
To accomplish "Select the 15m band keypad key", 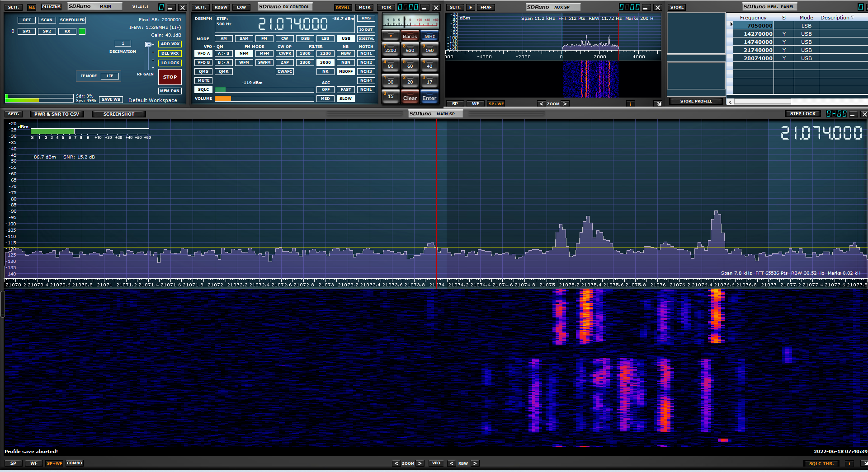I will (x=391, y=96).
